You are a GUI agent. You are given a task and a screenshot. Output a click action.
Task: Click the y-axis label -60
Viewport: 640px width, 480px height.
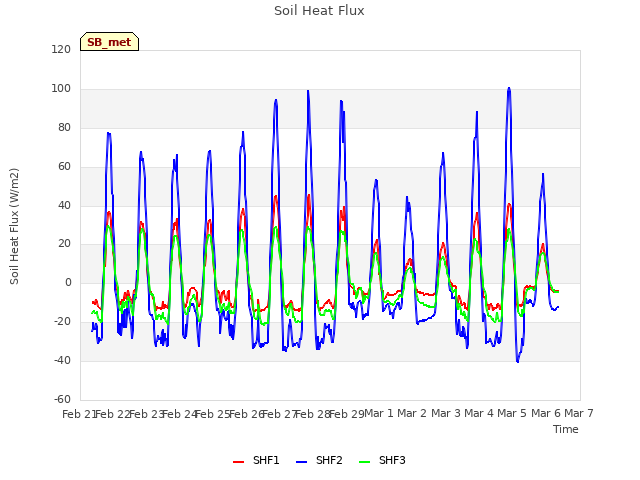click(x=62, y=399)
